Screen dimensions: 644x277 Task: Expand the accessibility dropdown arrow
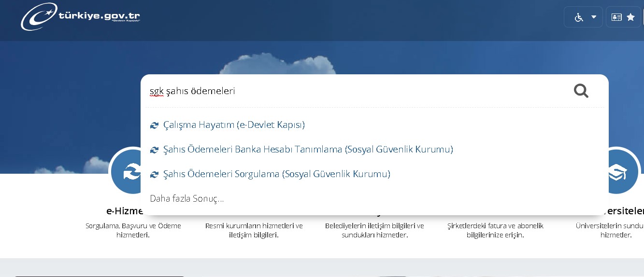click(x=594, y=17)
